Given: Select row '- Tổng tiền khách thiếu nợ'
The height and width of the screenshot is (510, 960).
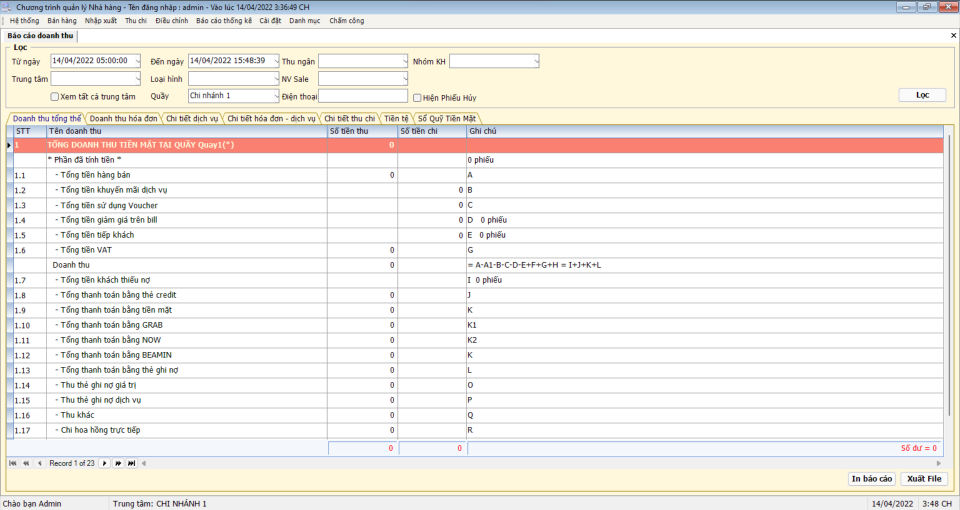Looking at the screenshot, I should coord(478,280).
